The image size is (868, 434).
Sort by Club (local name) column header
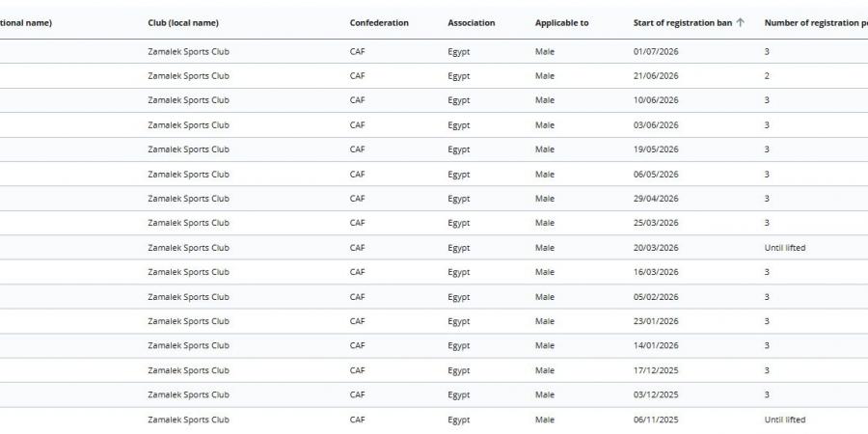183,23
